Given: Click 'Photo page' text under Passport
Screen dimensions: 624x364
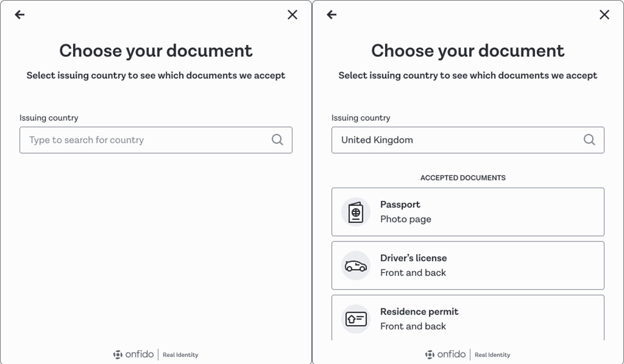Looking at the screenshot, I should coord(406,219).
